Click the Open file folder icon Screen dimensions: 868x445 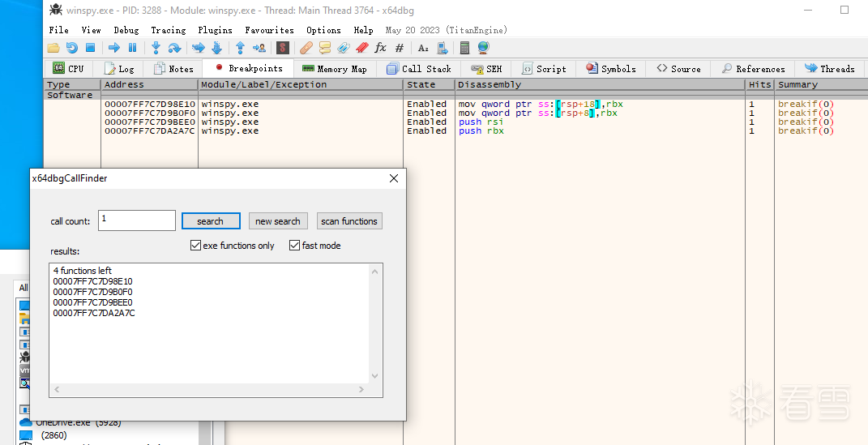[x=53, y=48]
